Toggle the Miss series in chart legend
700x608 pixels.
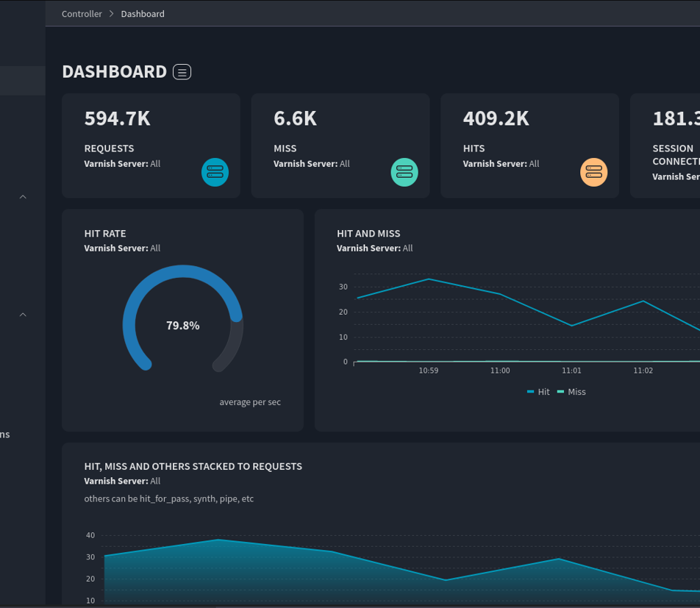point(571,392)
